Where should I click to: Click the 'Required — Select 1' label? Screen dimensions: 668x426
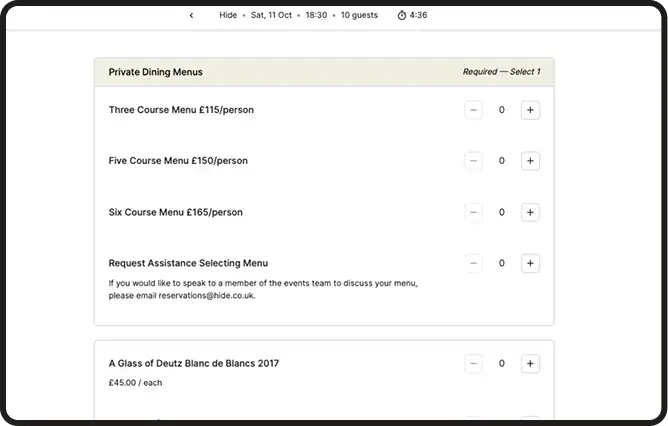(501, 72)
